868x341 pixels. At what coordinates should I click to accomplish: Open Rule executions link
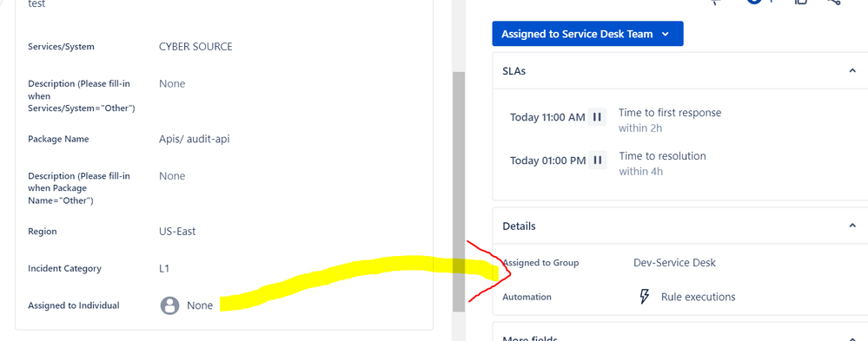[x=698, y=297]
